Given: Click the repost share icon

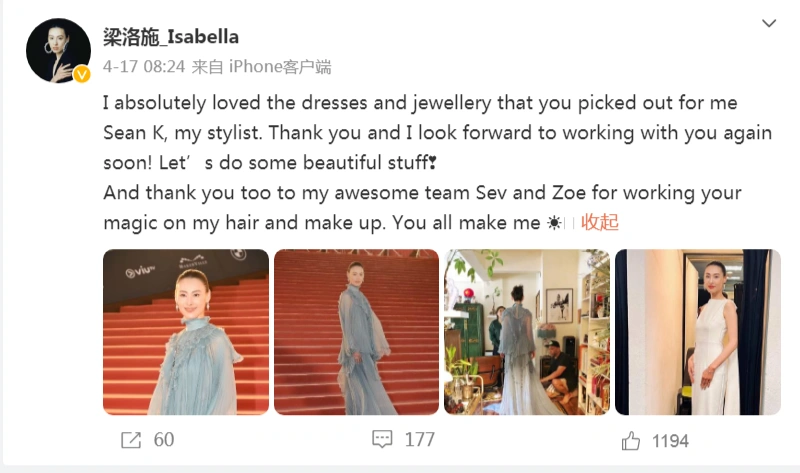Looking at the screenshot, I should (131, 440).
